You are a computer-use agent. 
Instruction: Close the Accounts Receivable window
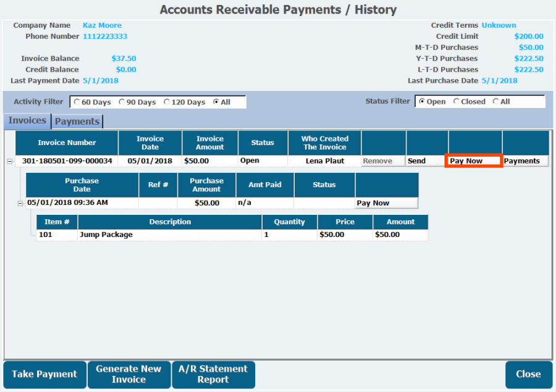pos(528,374)
